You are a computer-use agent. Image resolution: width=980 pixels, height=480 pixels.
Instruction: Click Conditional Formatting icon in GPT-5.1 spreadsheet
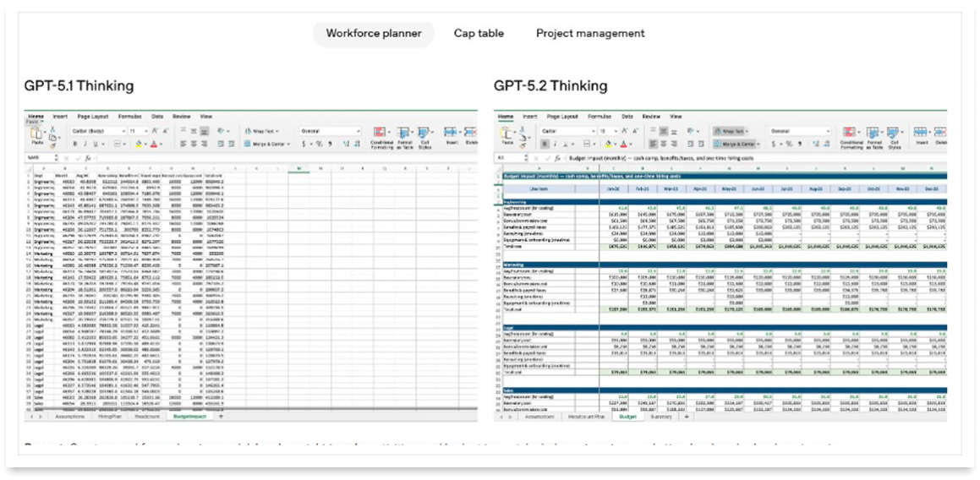[x=380, y=132]
